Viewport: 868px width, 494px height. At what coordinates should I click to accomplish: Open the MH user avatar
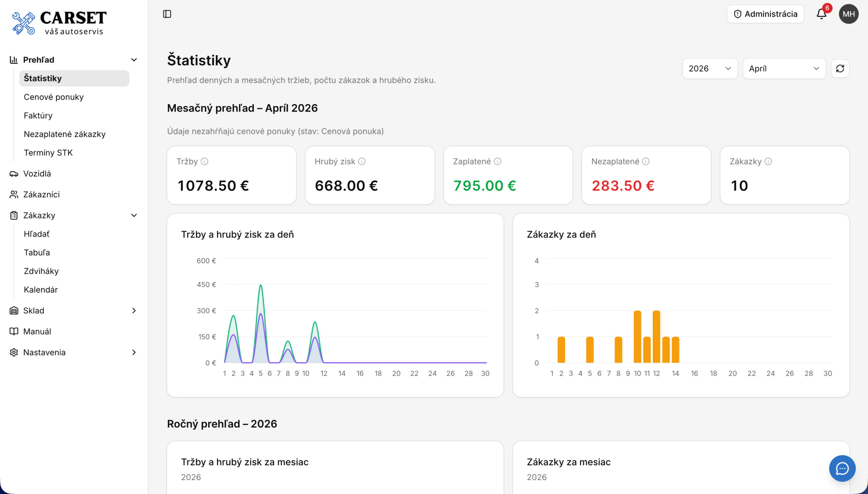click(x=848, y=14)
